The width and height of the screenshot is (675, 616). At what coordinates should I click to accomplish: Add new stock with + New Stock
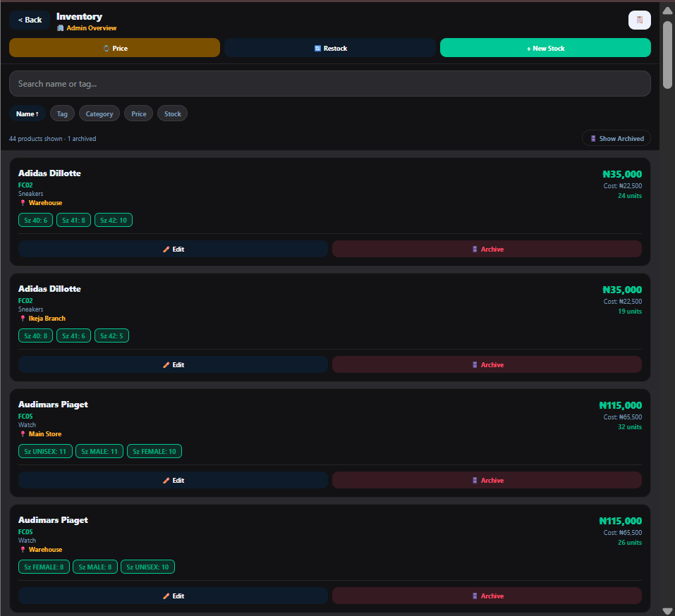click(x=545, y=48)
